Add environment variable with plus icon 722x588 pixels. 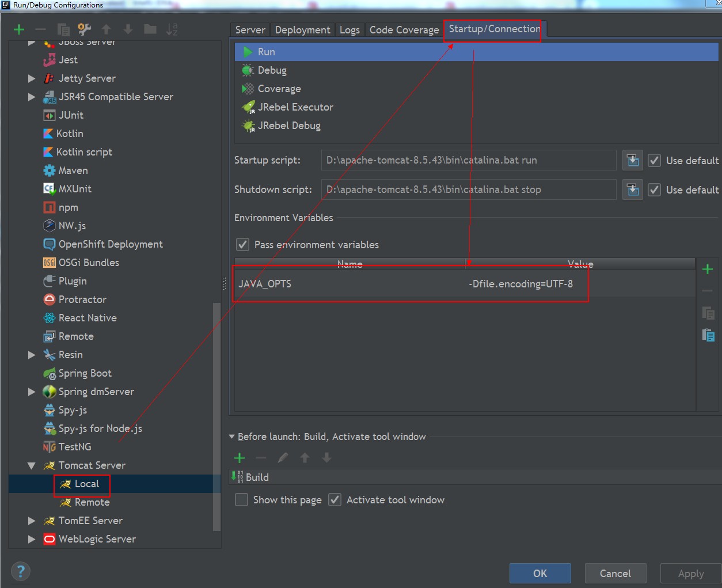pos(708,269)
